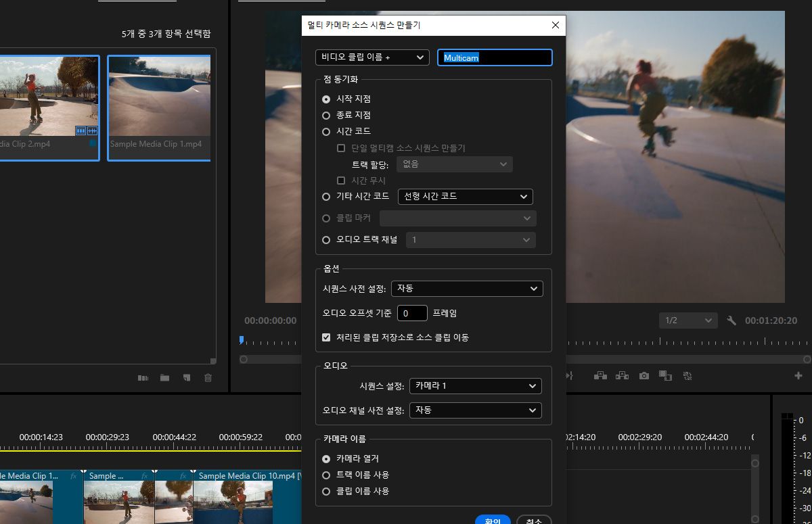The height and width of the screenshot is (524, 812).
Task: Open the New Item icon in the project panel
Action: click(186, 378)
